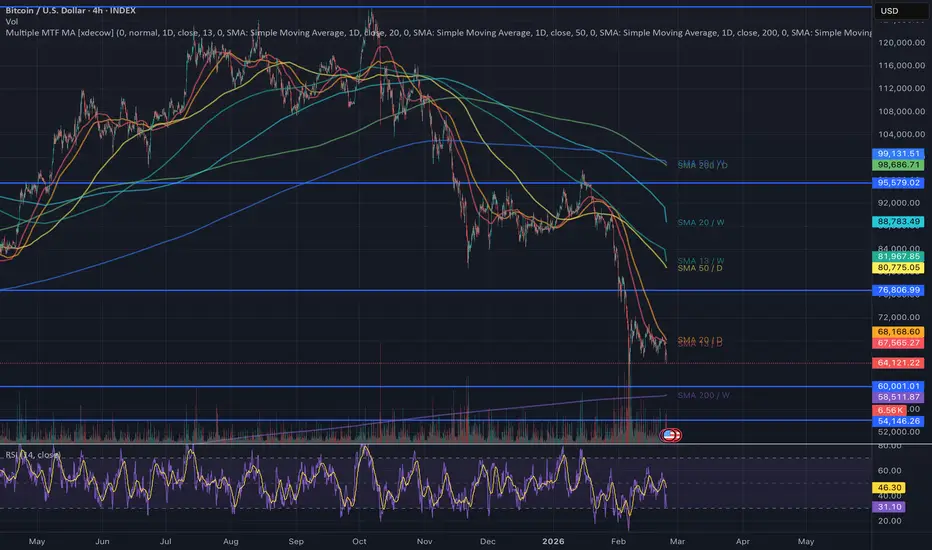Click the 81,967.85 green price label
Viewport: 932px width, 550px height.
(898, 256)
